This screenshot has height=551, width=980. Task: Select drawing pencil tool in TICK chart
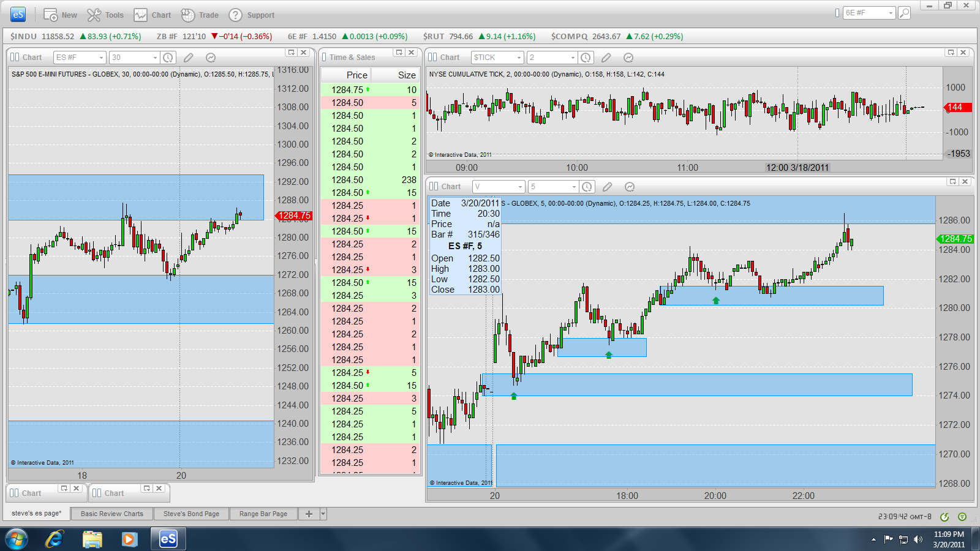tap(606, 58)
